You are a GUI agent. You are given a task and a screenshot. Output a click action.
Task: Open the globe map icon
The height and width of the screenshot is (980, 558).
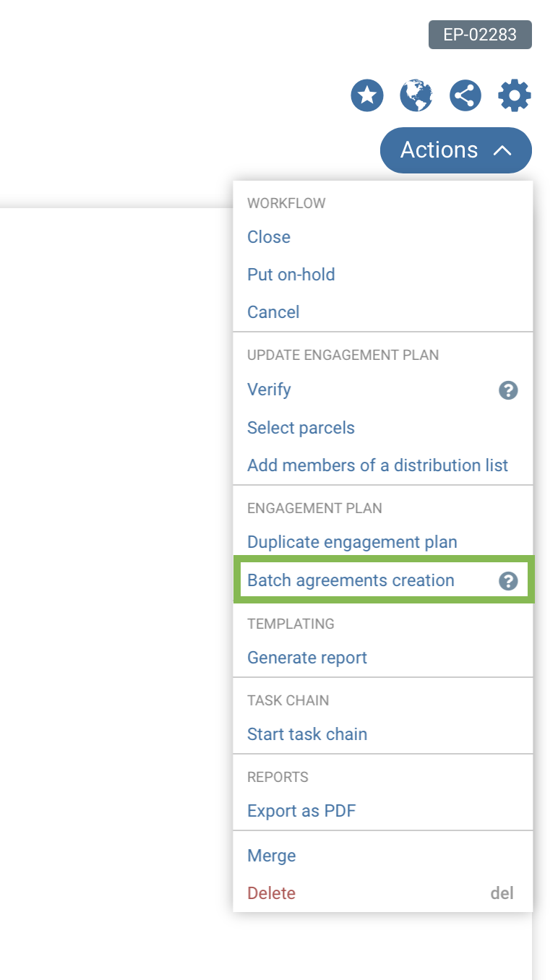coord(416,95)
